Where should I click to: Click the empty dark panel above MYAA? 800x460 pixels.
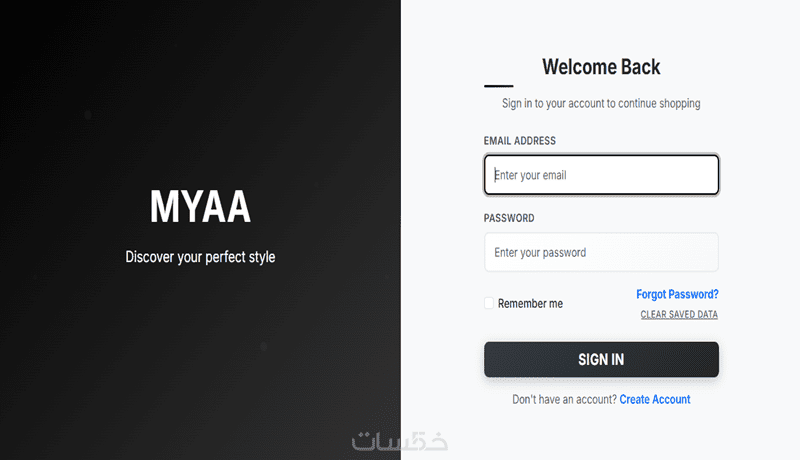tap(200, 90)
